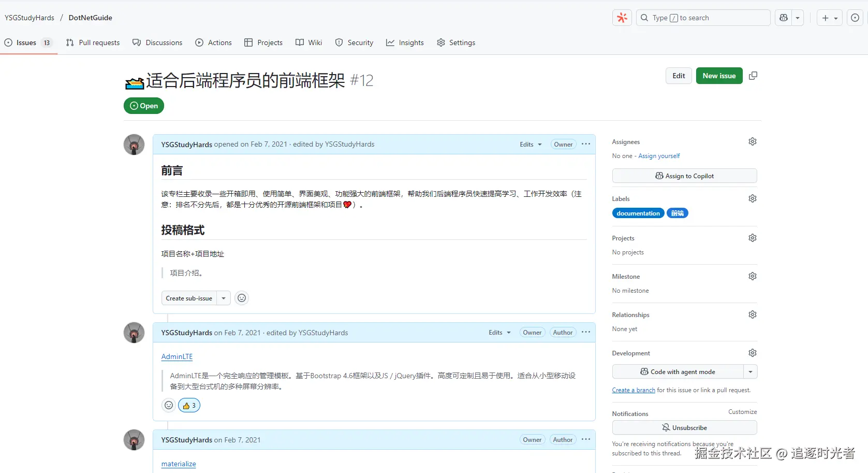Screen dimensions: 868x473
Task: Unsubscribe from issue notifications
Action: click(684, 427)
